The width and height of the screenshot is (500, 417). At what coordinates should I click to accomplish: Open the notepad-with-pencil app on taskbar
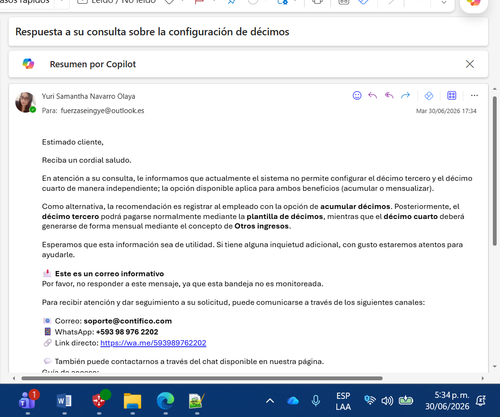(x=197, y=401)
